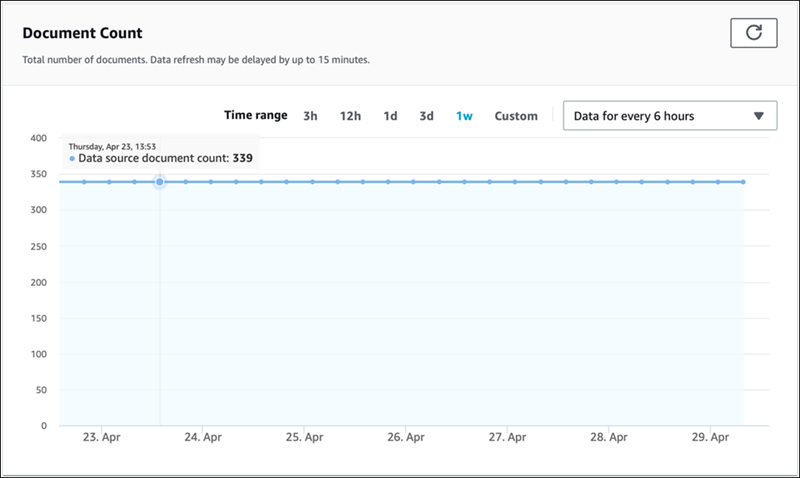Click the dropdown arrow triangle icon
Image resolution: width=800 pixels, height=478 pixels.
click(x=758, y=116)
